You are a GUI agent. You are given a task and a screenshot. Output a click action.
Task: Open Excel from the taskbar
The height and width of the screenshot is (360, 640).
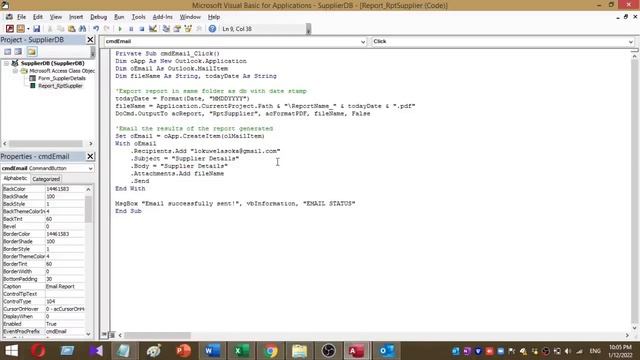coord(241,351)
